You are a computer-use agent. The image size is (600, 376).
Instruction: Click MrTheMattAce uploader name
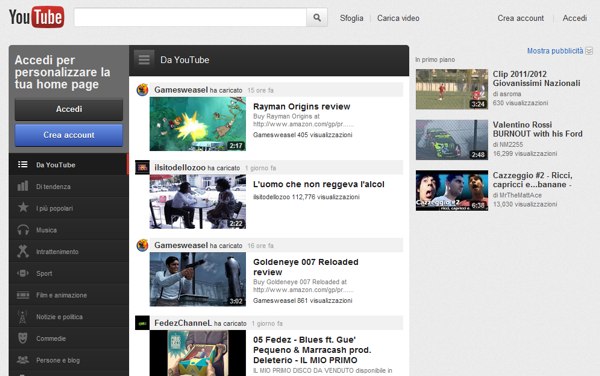(x=520, y=195)
